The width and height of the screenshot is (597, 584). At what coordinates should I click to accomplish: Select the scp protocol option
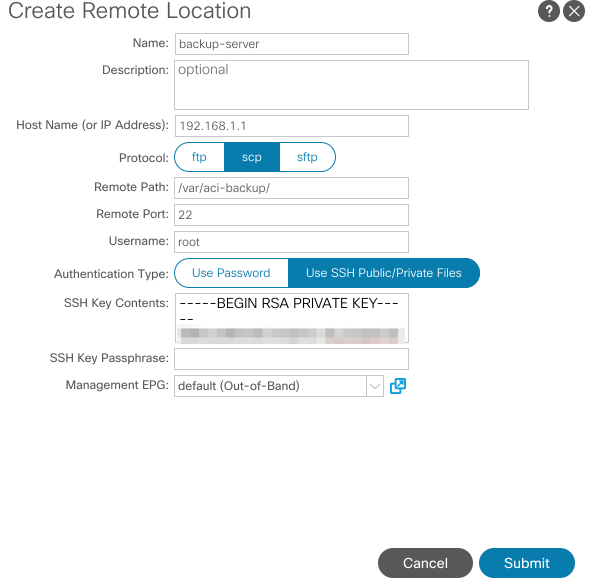252,157
